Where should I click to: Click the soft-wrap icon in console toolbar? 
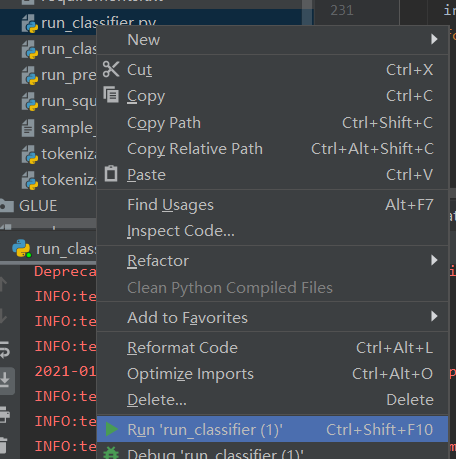pos(4,350)
